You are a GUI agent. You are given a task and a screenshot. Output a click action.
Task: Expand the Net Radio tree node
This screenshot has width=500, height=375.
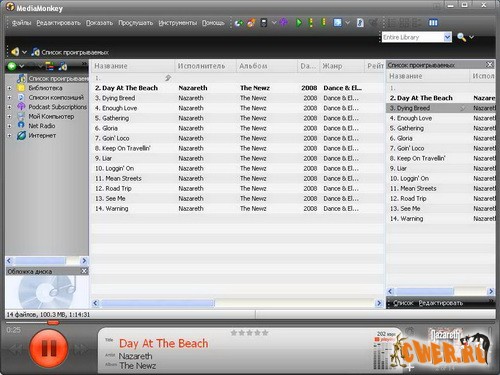point(10,126)
